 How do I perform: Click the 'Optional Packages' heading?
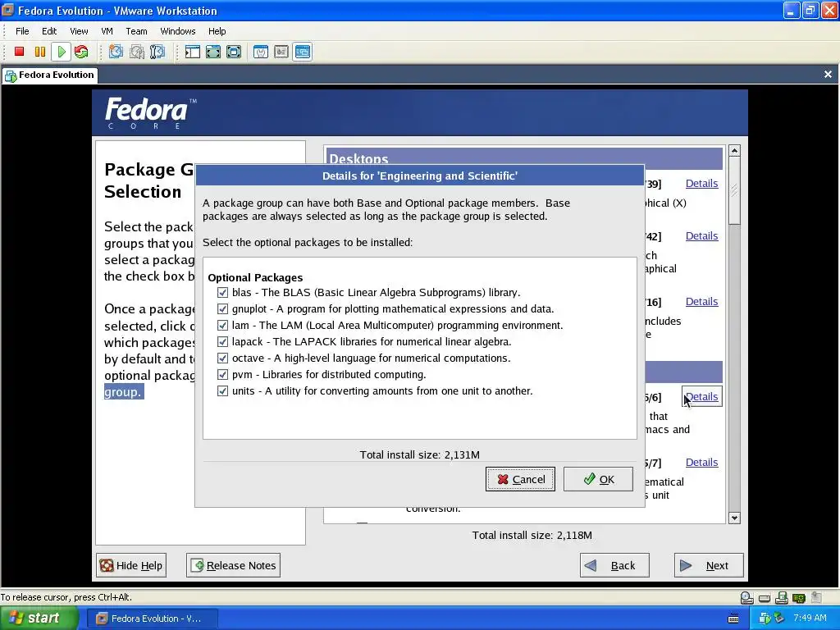[x=255, y=277]
